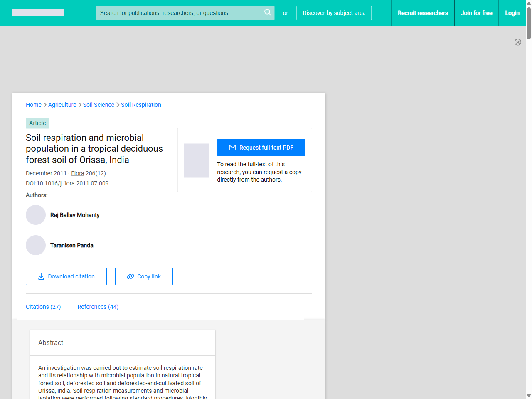Switch to References (44) tab
This screenshot has height=399, width=532.
(98, 307)
